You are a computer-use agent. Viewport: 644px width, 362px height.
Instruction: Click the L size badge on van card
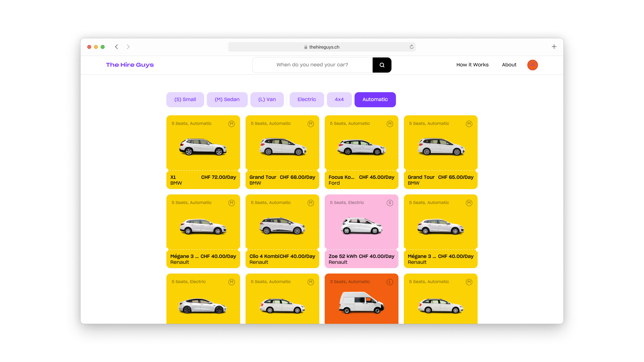coord(390,282)
